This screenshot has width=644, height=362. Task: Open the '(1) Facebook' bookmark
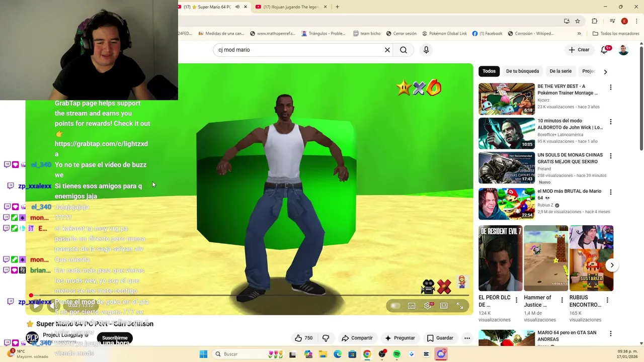tap(487, 34)
